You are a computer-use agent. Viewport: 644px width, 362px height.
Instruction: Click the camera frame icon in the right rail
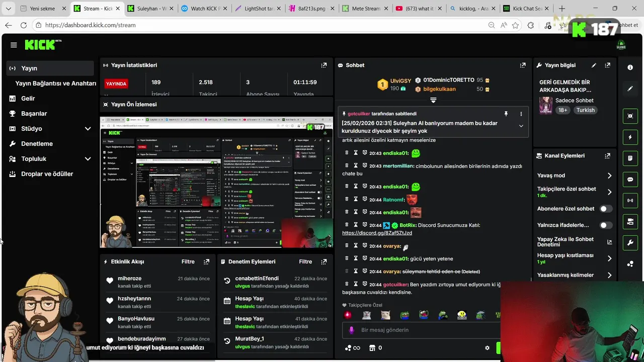tap(630, 116)
